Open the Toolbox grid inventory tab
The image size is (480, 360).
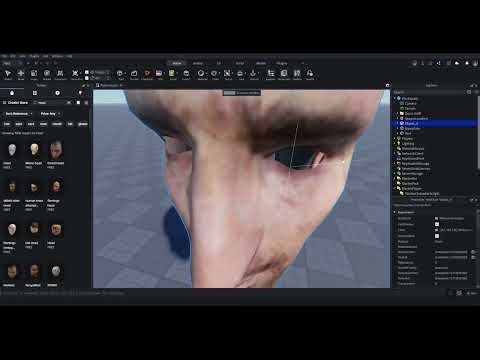point(35,93)
